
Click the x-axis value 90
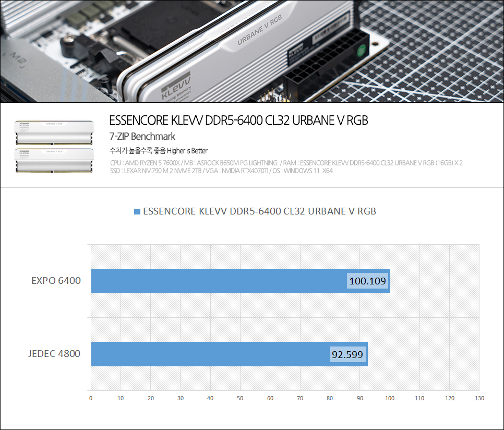359,398
